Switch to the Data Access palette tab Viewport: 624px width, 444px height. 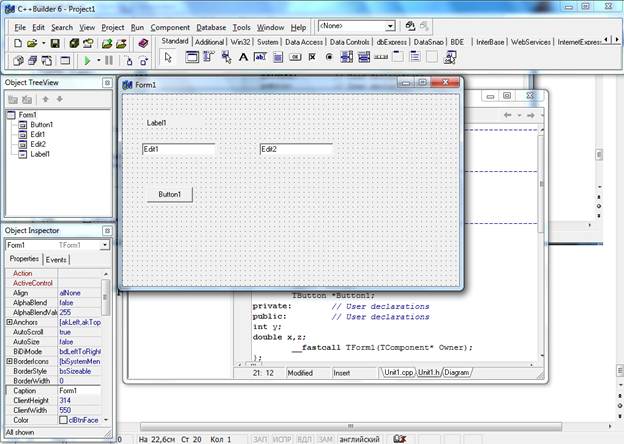tap(304, 42)
